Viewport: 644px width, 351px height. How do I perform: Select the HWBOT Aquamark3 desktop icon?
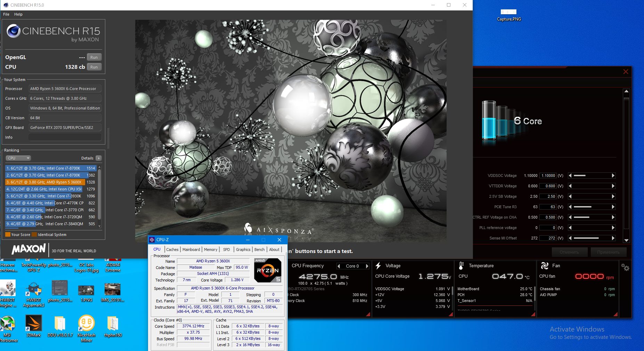click(x=34, y=288)
